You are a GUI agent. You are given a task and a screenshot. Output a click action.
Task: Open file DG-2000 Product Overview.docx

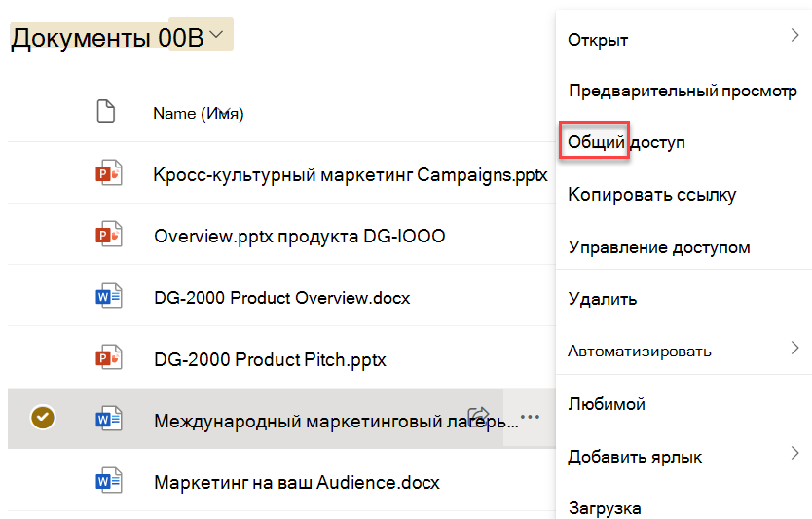pos(281,298)
